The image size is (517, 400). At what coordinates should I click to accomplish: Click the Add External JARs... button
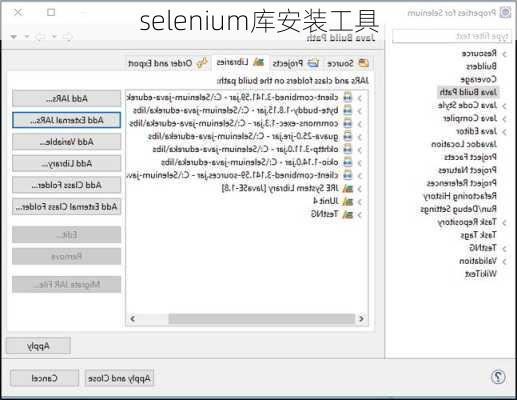(67, 120)
